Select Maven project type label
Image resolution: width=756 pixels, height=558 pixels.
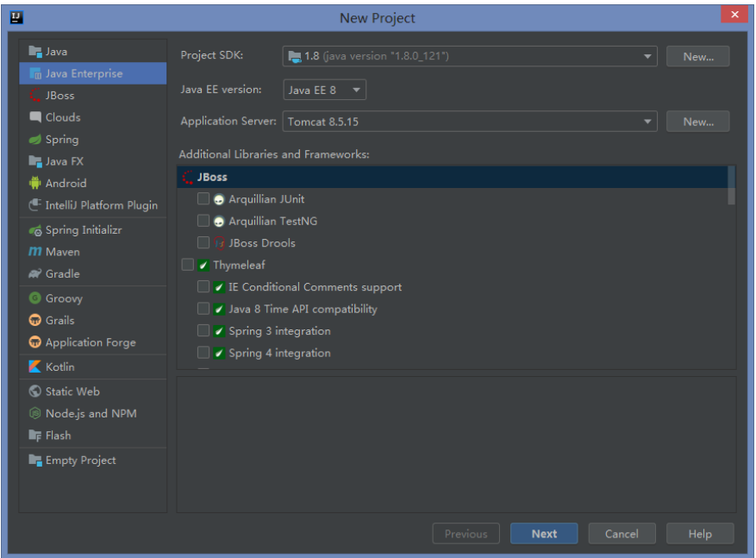coord(63,252)
